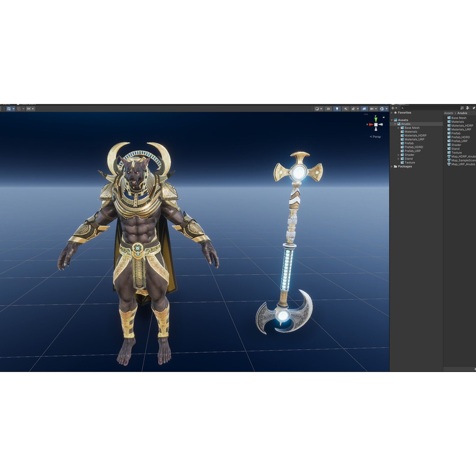This screenshot has height=476, width=476.
Task: Click center cube of orientation gizmo
Action: [376, 124]
